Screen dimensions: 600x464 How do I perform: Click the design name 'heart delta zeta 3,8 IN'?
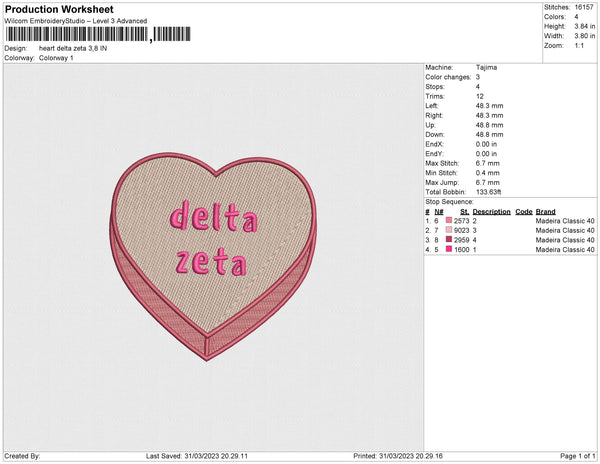[x=73, y=49]
